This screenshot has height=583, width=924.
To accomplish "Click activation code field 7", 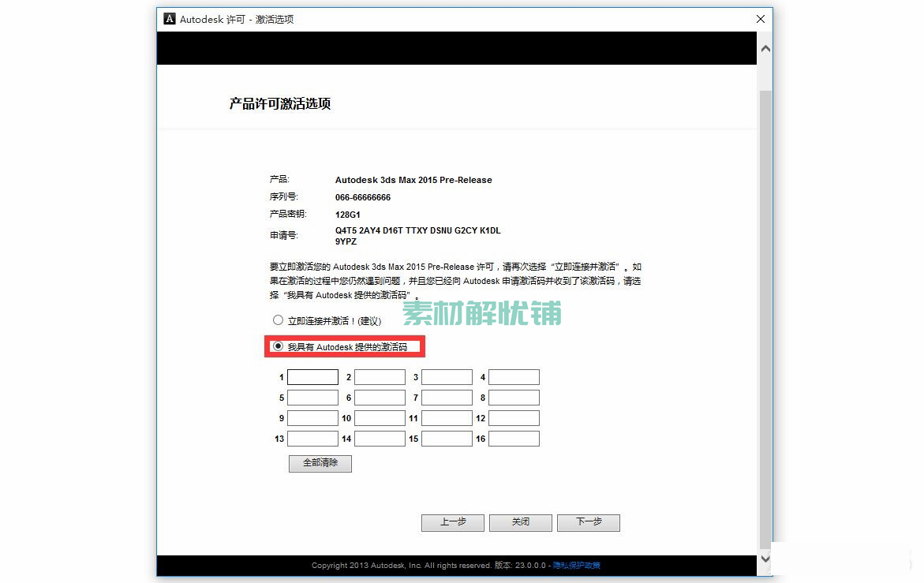I will point(447,398).
